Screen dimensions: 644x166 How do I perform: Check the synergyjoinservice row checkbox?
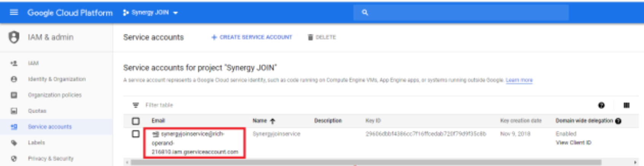pos(136,134)
